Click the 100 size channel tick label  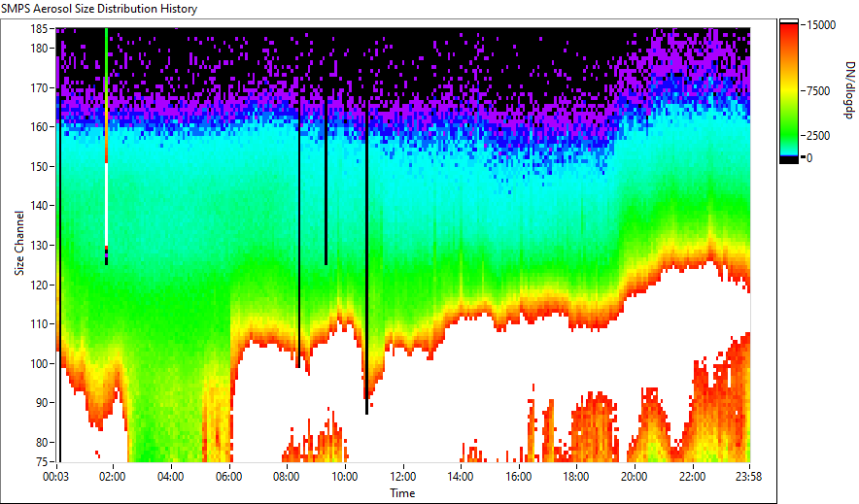pyautogui.click(x=39, y=363)
